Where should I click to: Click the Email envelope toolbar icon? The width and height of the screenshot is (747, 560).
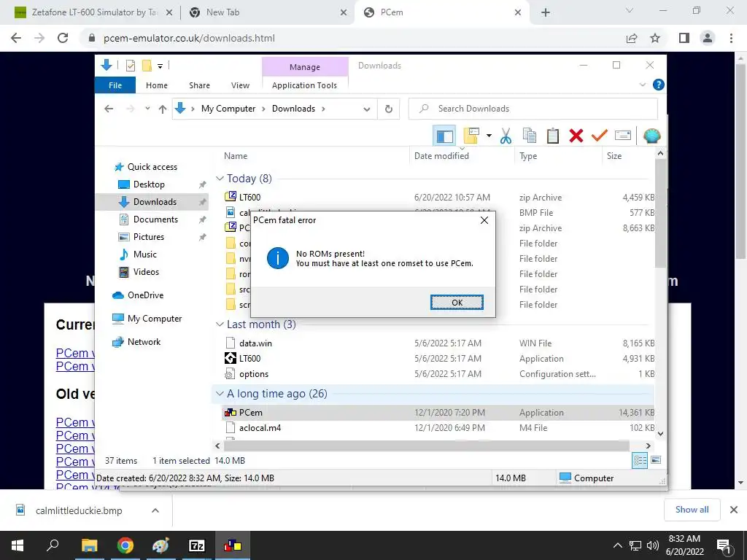pyautogui.click(x=623, y=136)
